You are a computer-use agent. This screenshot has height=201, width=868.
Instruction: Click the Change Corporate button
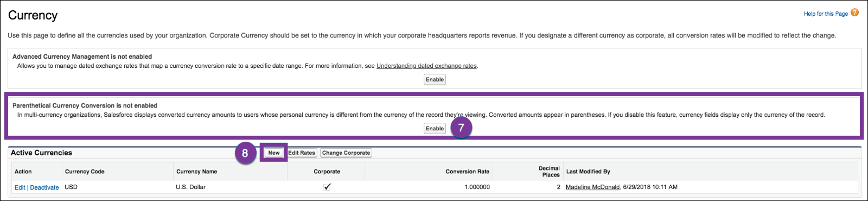(346, 153)
